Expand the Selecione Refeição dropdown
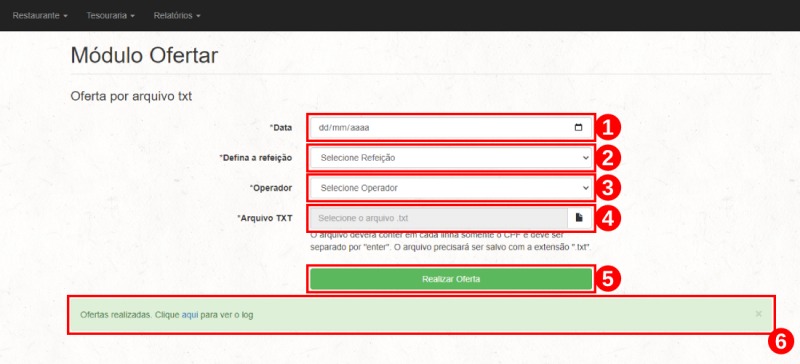This screenshot has width=800, height=364. pyautogui.click(x=451, y=158)
